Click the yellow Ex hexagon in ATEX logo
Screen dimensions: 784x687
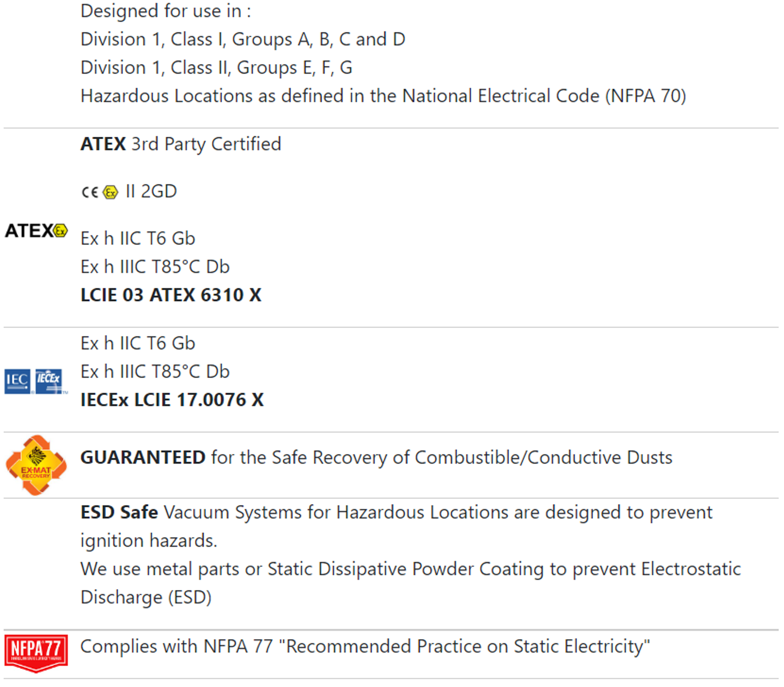[61, 231]
